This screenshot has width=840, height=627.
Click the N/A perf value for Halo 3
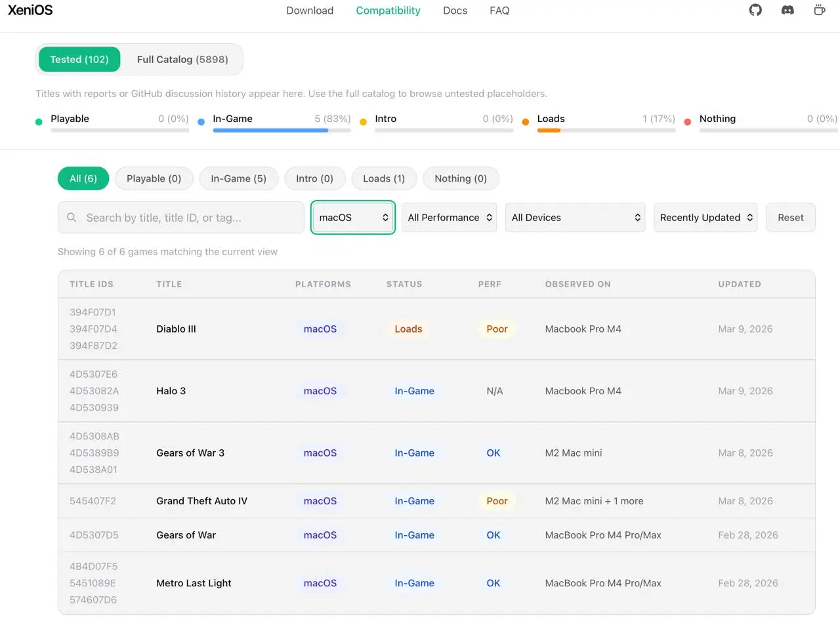point(495,391)
